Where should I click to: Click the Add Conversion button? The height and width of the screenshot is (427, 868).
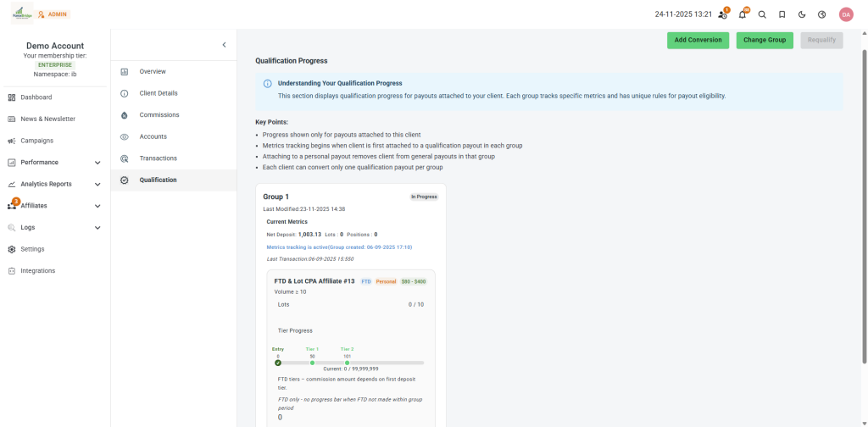(698, 40)
